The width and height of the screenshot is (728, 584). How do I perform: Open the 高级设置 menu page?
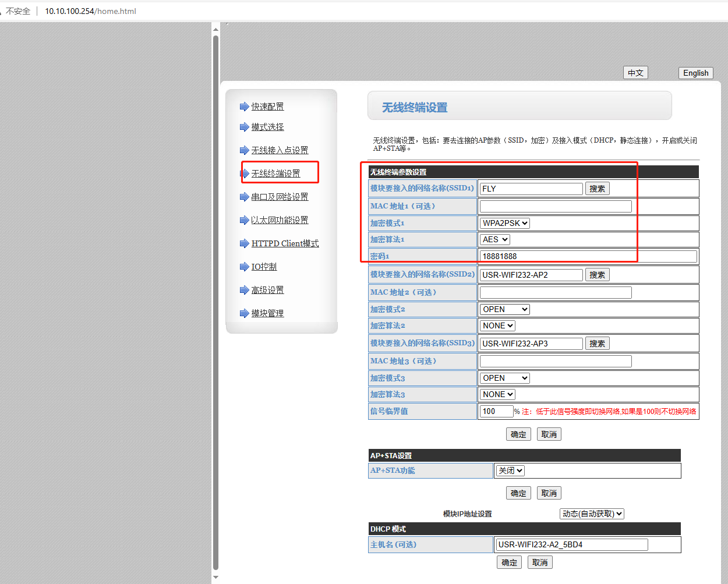(x=267, y=290)
